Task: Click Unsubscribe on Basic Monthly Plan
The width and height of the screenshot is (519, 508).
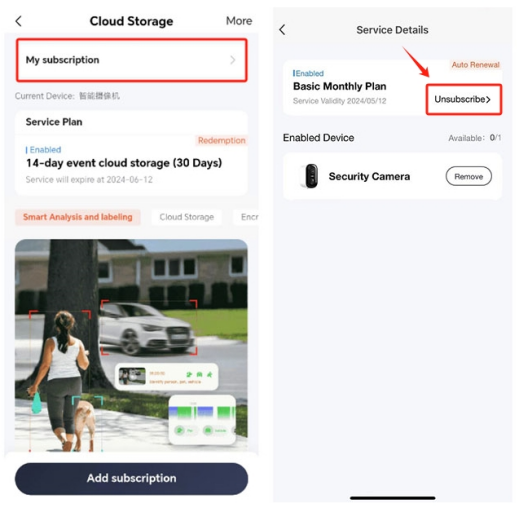Action: (464, 99)
